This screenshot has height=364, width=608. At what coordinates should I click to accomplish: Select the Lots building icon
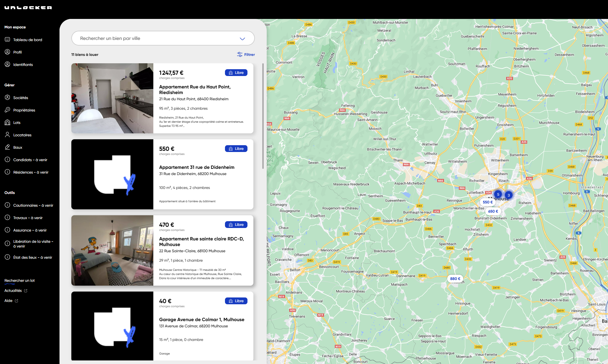pos(7,122)
